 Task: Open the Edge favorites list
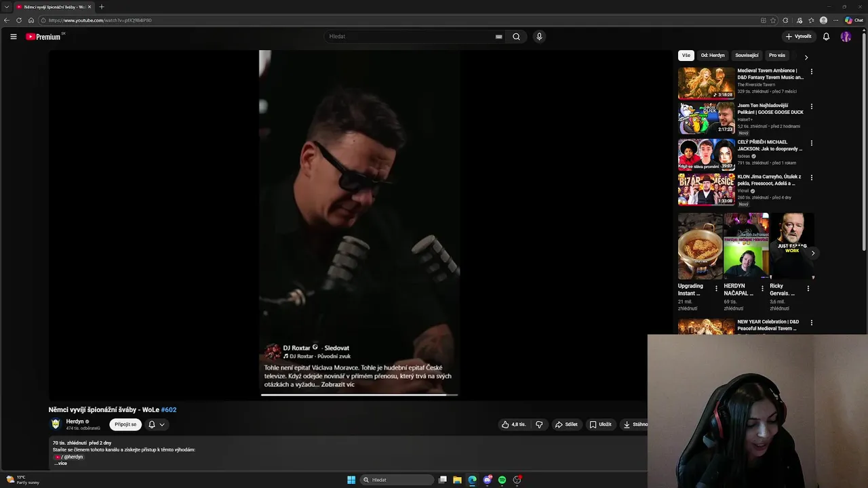pos(811,20)
